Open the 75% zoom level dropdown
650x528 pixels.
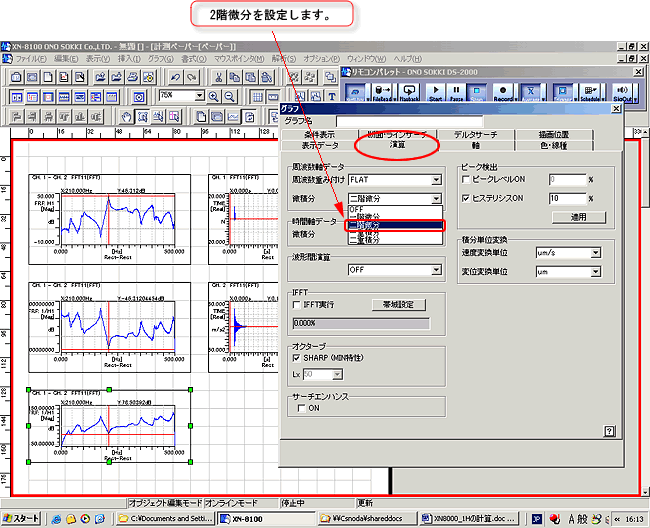[199, 96]
